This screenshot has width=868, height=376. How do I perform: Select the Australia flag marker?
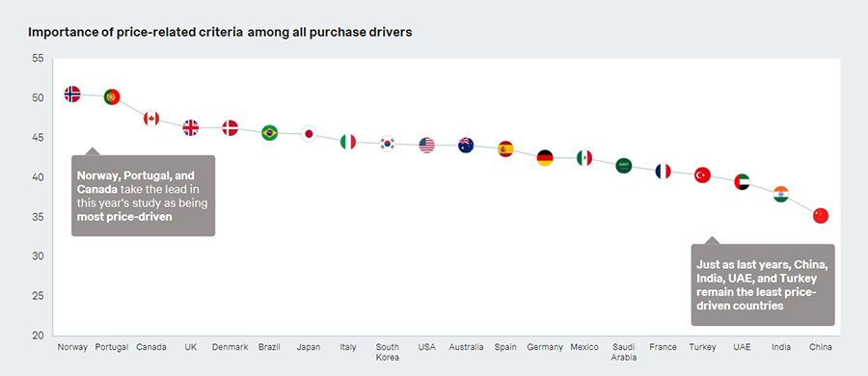[466, 145]
